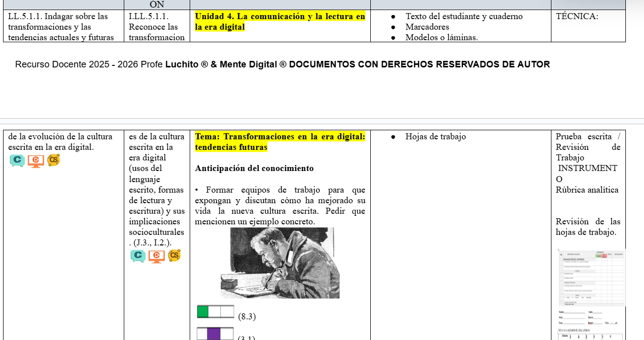This screenshot has height=340, width=644.
Task: Select the orange screen icon under implicaciones socioculturales
Action: (156, 256)
